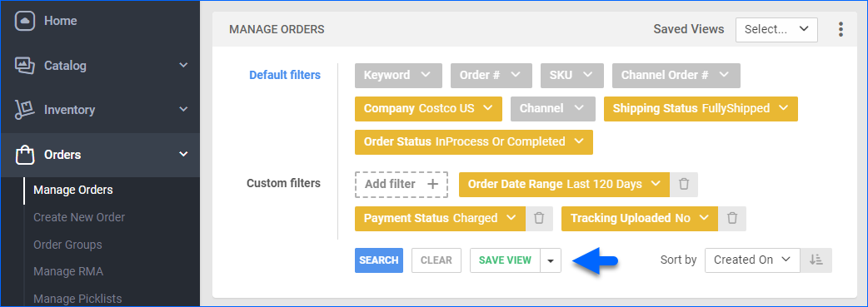Expand the Company Costco US filter
Screen dimensions: 868x307
[x=428, y=109]
